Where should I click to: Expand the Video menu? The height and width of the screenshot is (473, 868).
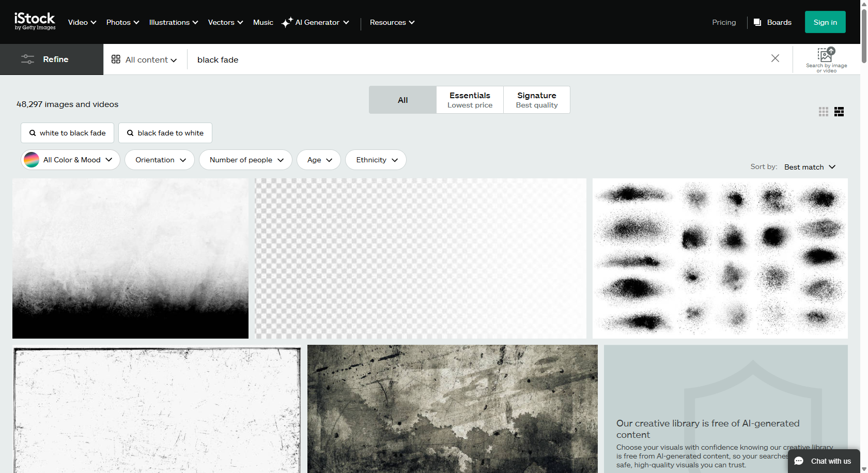(x=82, y=22)
